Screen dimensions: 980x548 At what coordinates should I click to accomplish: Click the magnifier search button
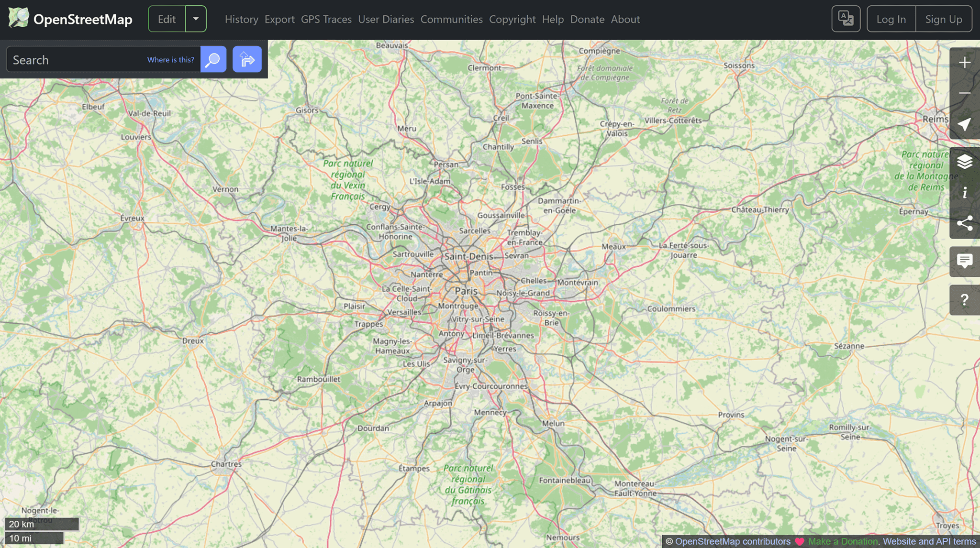(213, 59)
